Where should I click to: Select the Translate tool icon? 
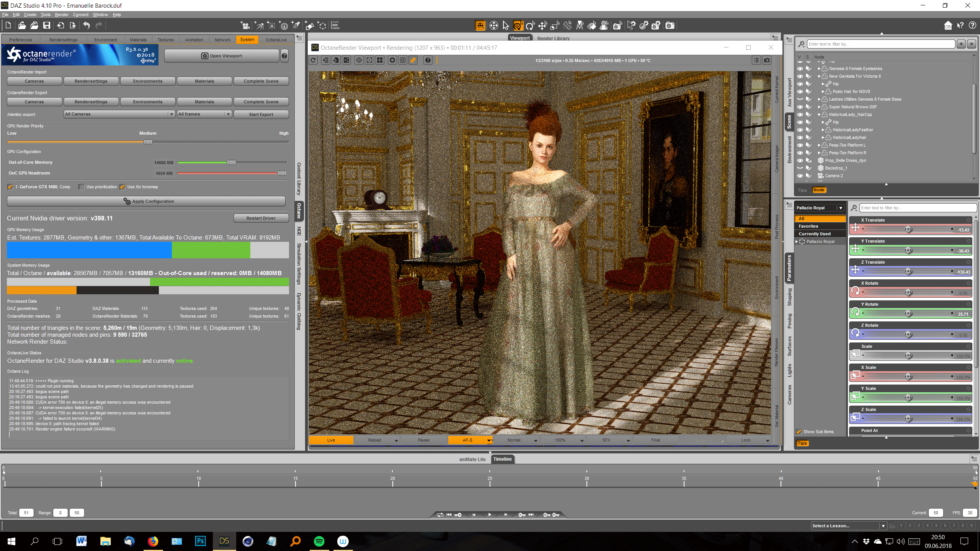(542, 26)
